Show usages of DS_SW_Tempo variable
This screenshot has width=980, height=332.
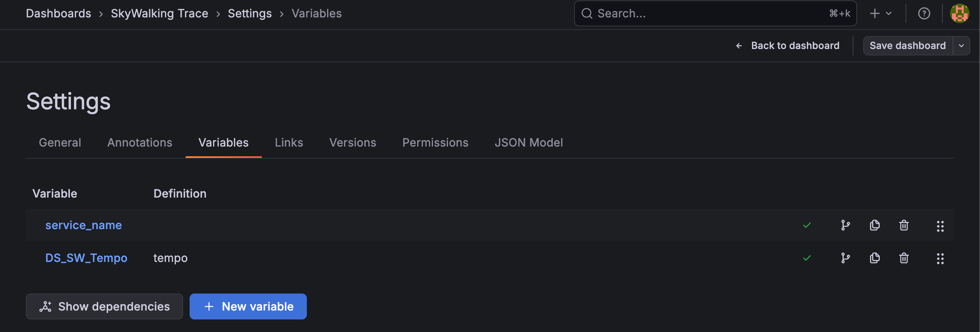[x=845, y=258]
